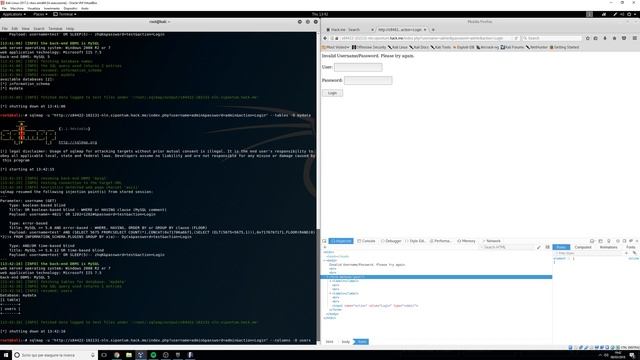Open Firefox downloads arrow icon
640x360 pixels.
(x=605, y=38)
